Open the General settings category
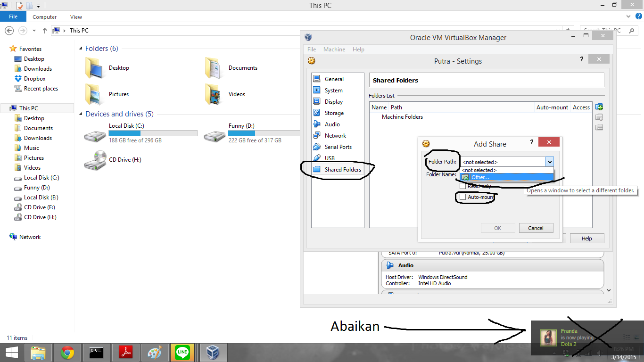Screen dimensions: 644x362 tap(334, 79)
